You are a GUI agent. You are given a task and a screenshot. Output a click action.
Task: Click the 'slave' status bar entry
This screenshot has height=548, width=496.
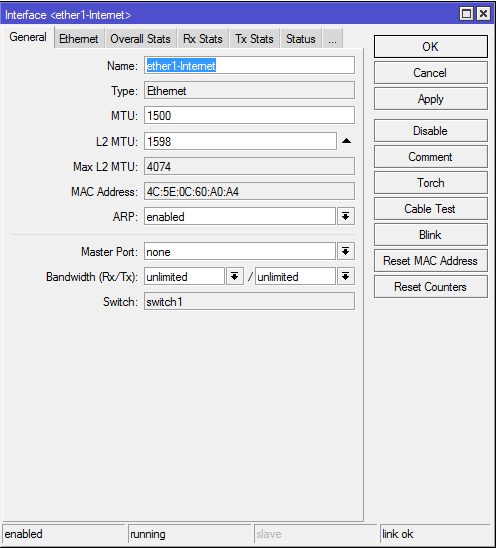pos(316,534)
